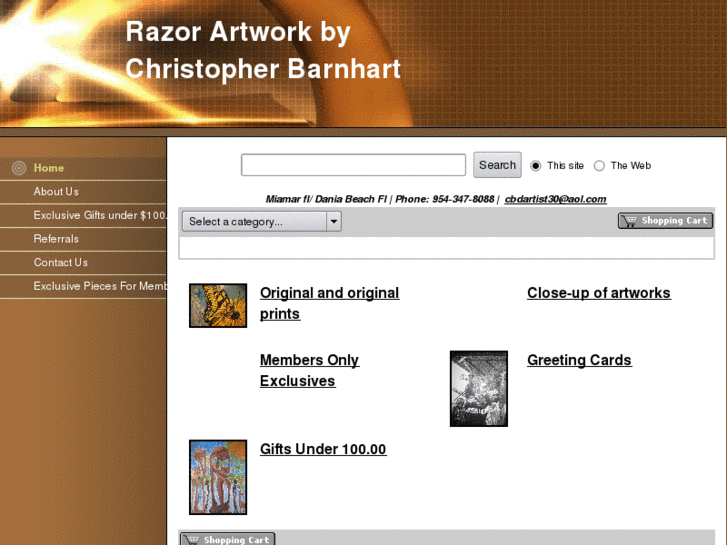727x545 pixels.
Task: Open the About Us page
Action: (x=56, y=192)
